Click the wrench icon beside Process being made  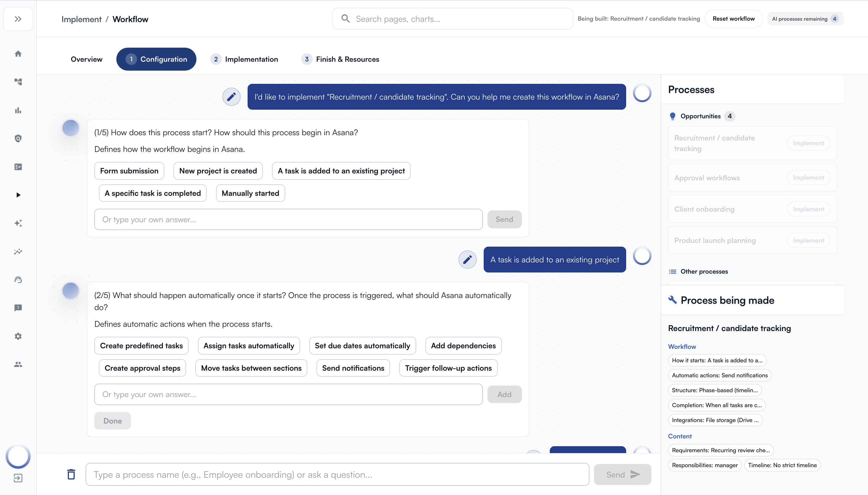(672, 299)
